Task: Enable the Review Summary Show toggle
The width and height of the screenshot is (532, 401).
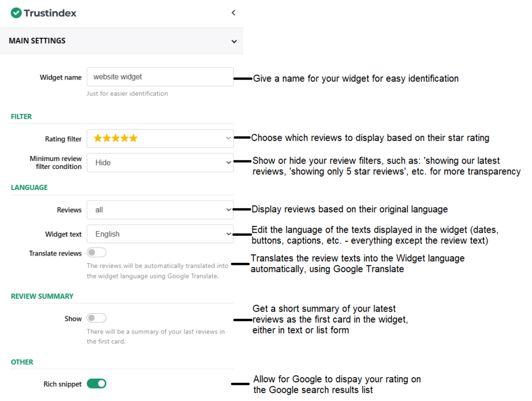Action: (97, 318)
